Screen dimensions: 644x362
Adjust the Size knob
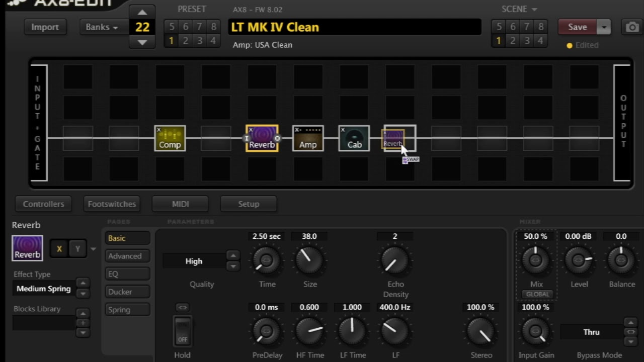(309, 260)
